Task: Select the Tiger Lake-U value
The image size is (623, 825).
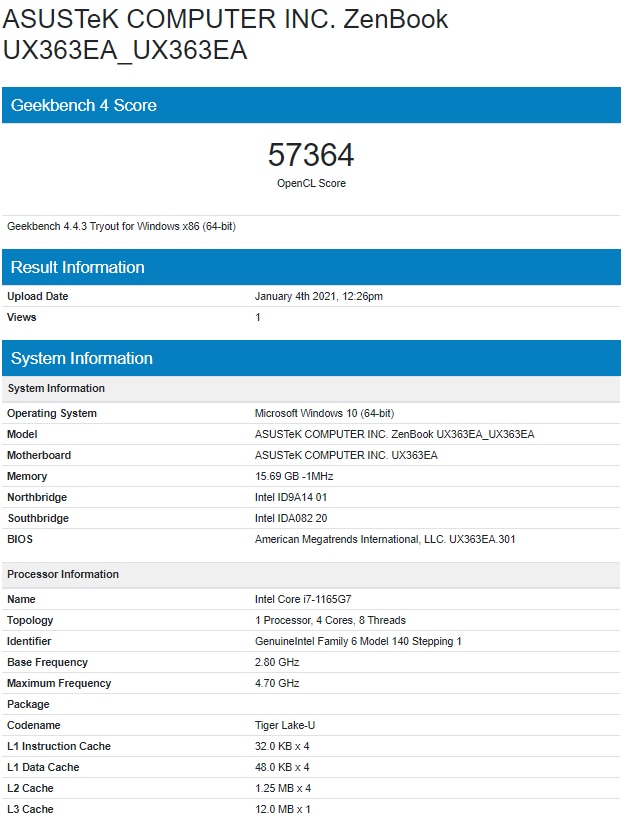Action: [285, 726]
